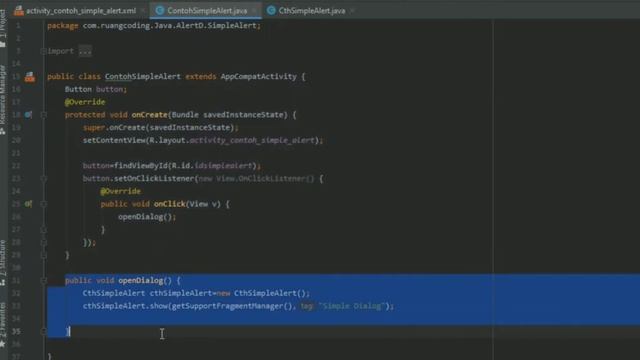The height and width of the screenshot is (360, 640).
Task: Close the activity_contoh_simple_alert.xml tab
Action: click(x=143, y=11)
